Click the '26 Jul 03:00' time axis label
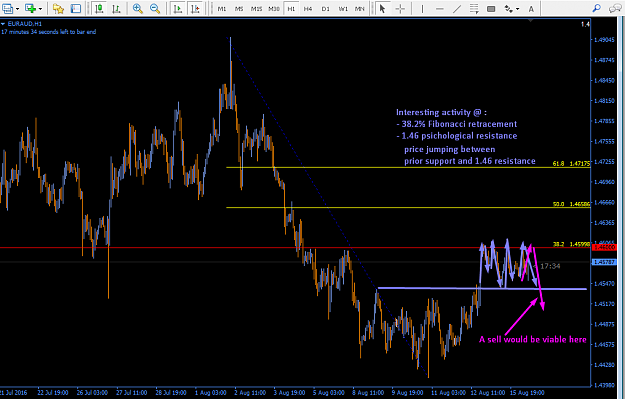 click(92, 393)
